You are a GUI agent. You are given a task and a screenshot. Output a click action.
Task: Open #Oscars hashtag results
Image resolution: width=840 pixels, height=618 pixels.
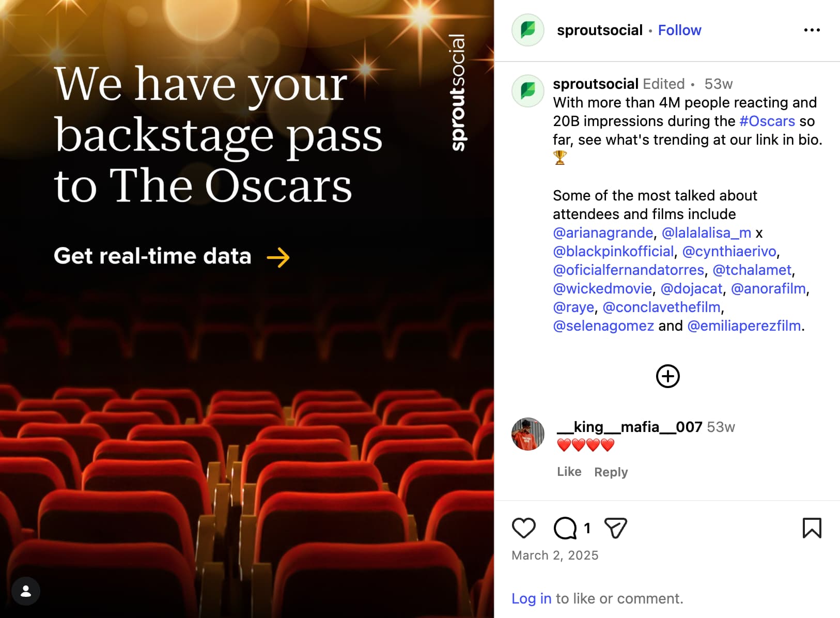coord(768,121)
